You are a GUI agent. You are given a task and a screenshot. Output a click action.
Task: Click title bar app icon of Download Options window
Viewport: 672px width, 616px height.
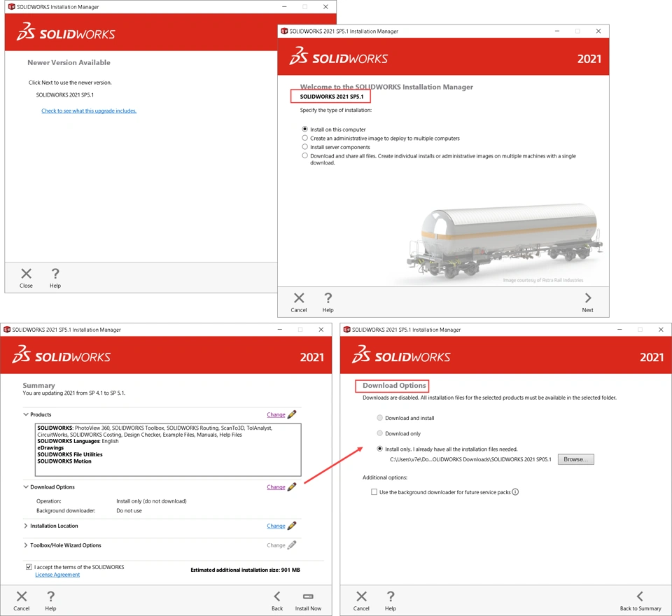(346, 329)
